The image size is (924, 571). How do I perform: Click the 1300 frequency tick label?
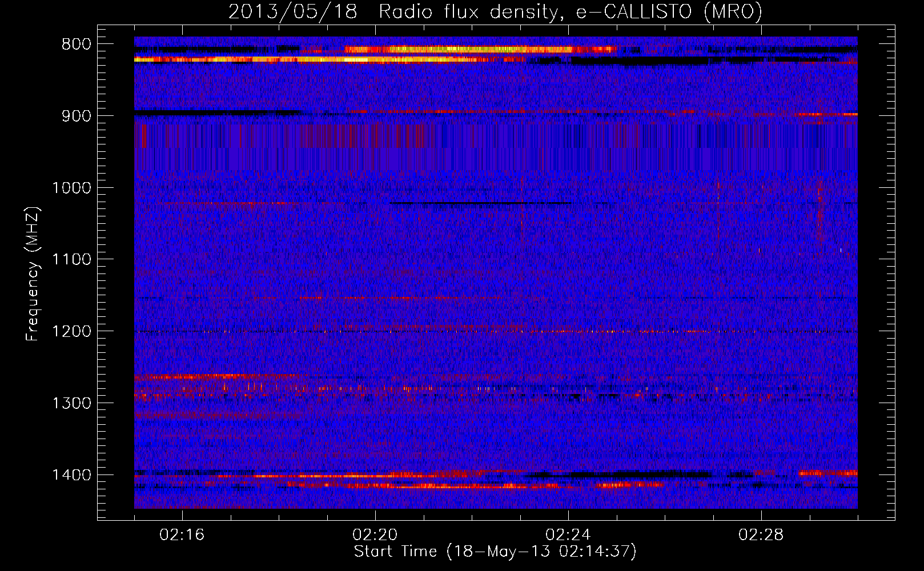pyautogui.click(x=71, y=404)
